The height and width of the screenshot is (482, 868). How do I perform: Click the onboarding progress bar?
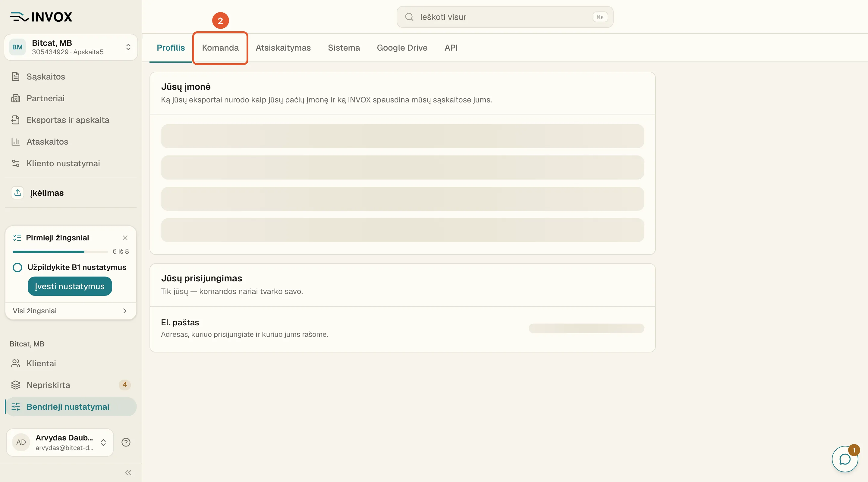(x=60, y=252)
